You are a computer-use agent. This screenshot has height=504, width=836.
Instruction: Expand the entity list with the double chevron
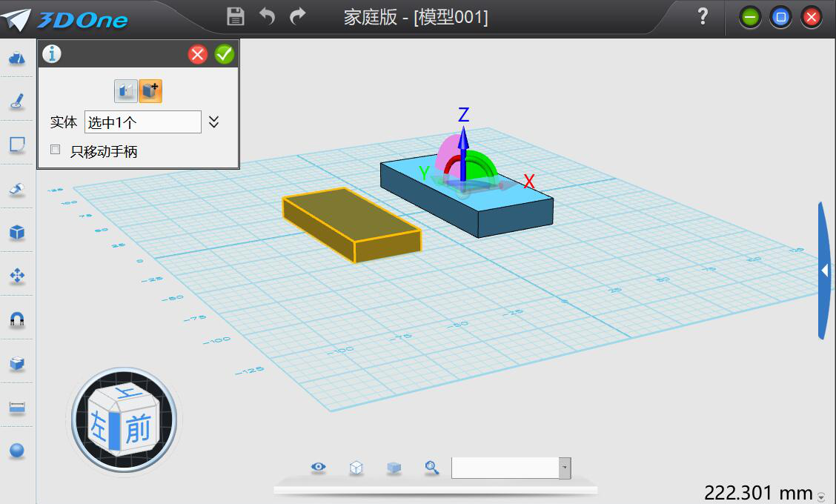[216, 122]
